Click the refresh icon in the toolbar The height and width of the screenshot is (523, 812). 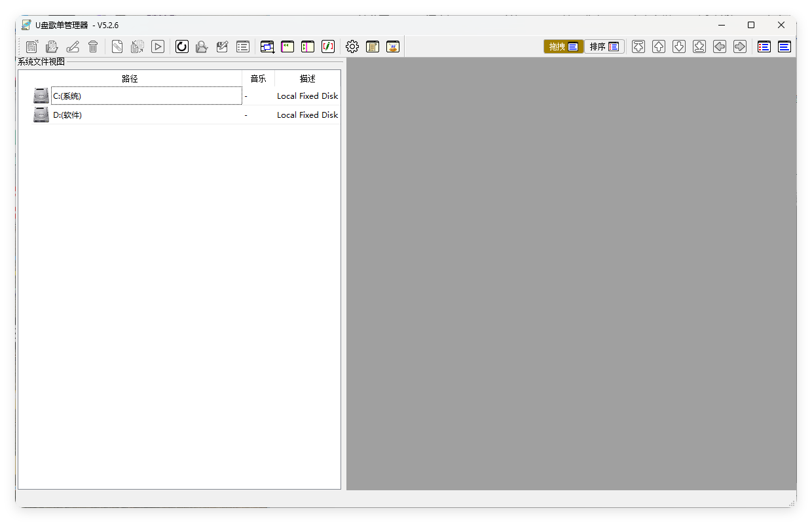tap(182, 46)
